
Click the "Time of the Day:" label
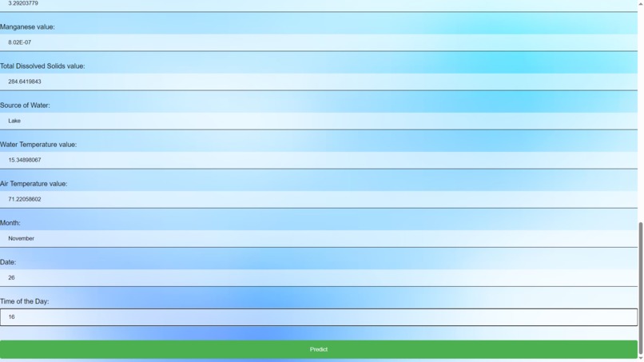click(x=25, y=301)
